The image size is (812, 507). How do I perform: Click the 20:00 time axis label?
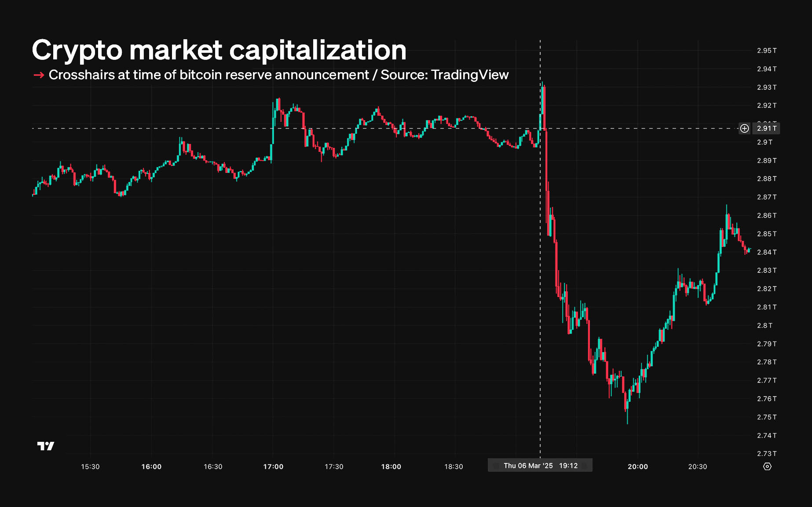637,467
